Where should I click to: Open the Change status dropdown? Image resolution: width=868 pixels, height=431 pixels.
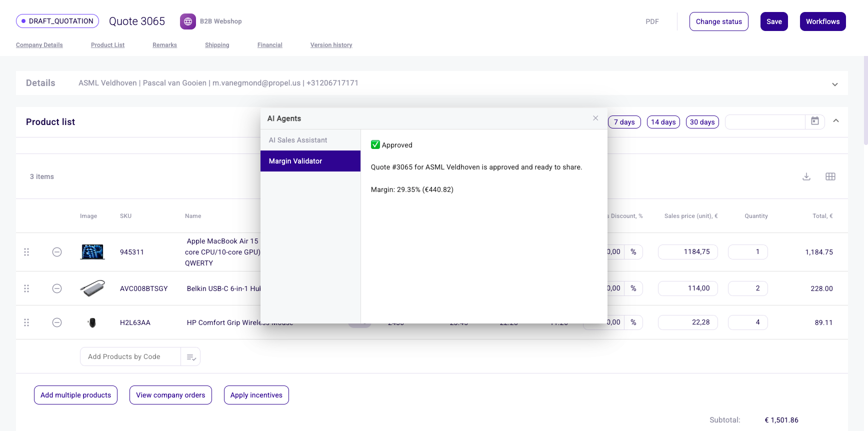718,21
